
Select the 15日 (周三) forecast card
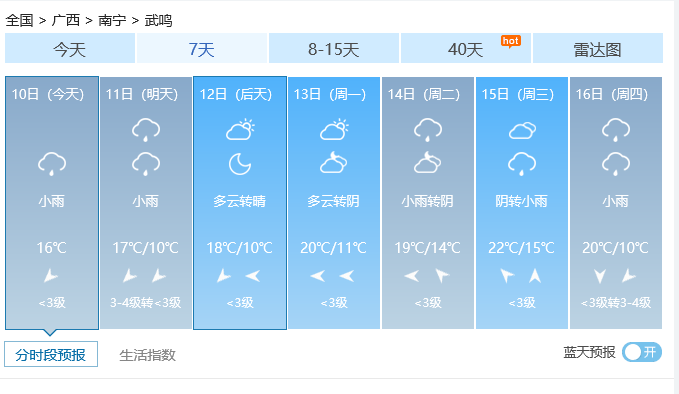(522, 203)
